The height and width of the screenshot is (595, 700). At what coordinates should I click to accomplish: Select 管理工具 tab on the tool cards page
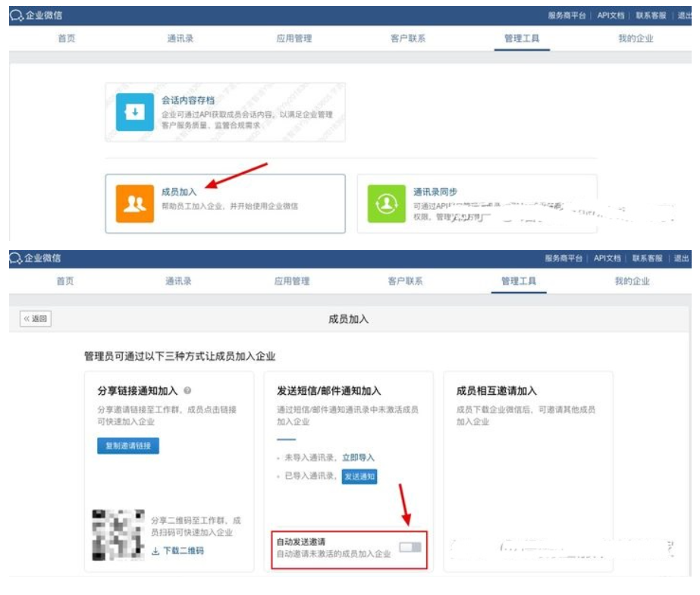click(x=522, y=39)
